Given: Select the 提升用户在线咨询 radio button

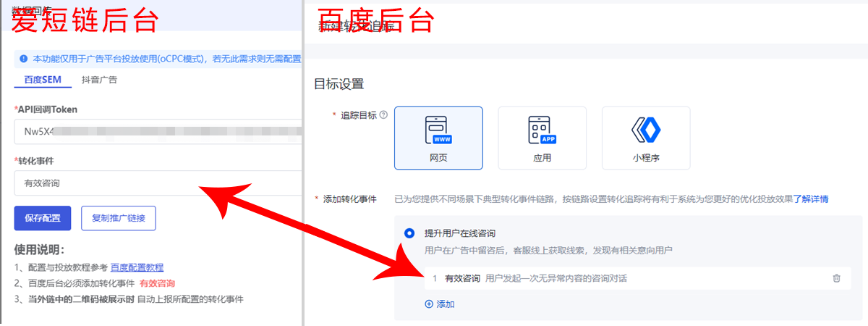Looking at the screenshot, I should 409,233.
